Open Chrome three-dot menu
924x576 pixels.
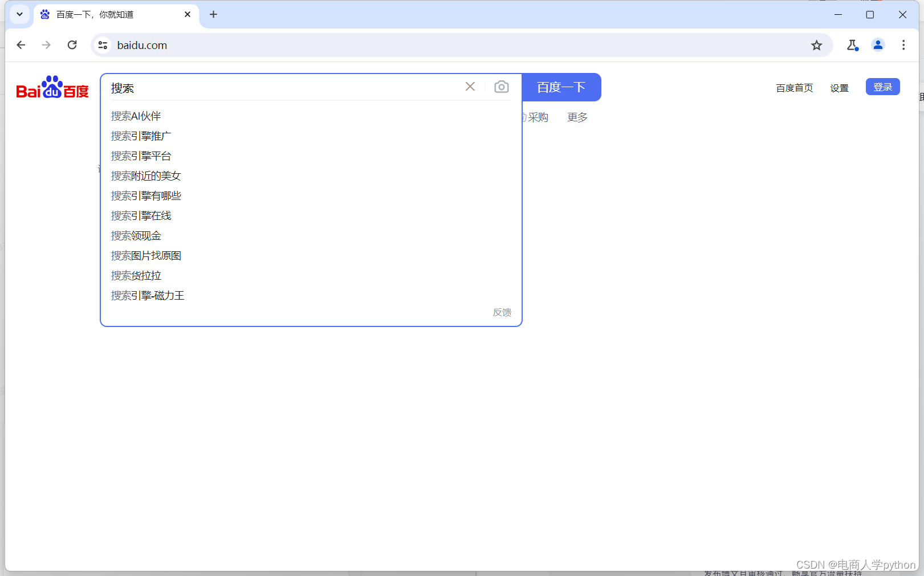[903, 45]
